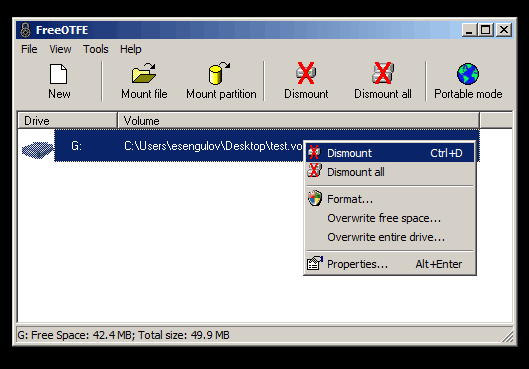Click the window resize grip corner
Viewport: 529px width, 369px height.
[507, 337]
